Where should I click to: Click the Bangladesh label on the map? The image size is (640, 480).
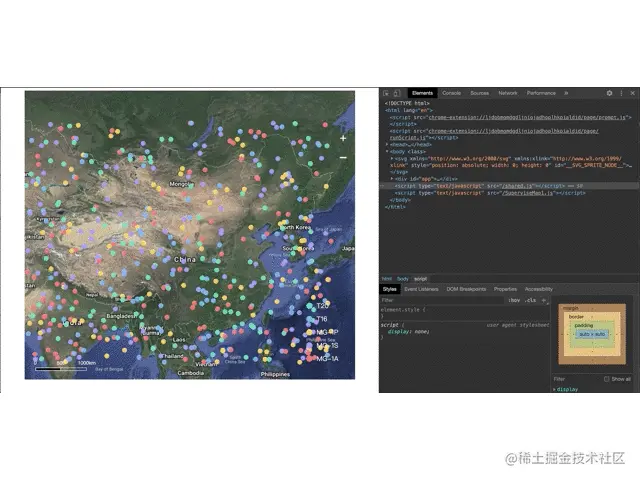[121, 316]
